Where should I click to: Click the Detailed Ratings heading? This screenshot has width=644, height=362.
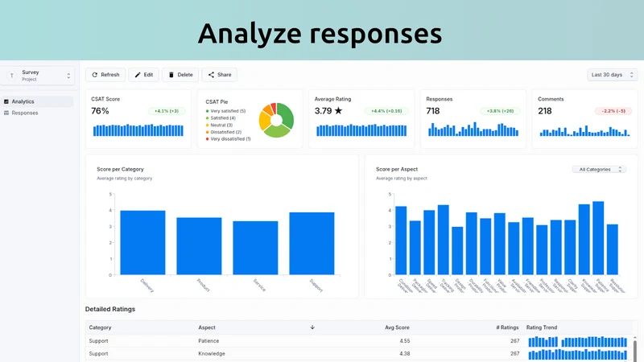(110, 309)
